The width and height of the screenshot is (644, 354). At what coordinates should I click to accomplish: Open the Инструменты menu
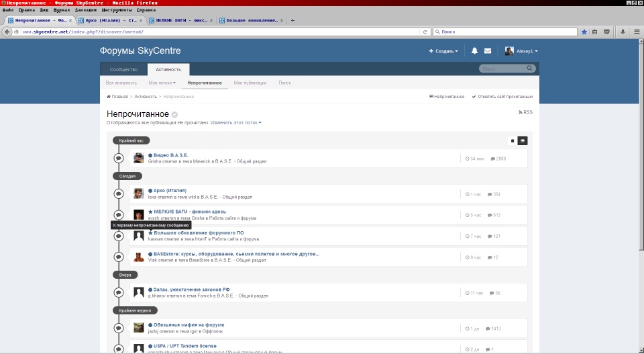coord(117,10)
